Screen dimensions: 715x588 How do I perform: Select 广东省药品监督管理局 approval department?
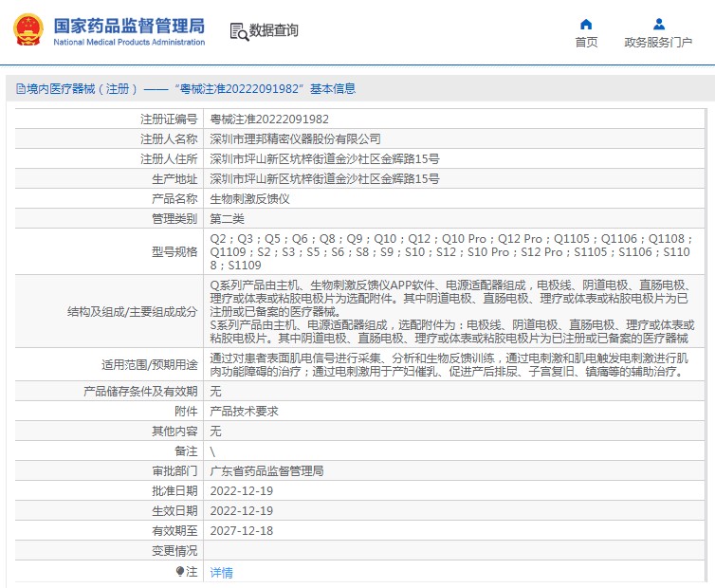(x=266, y=470)
